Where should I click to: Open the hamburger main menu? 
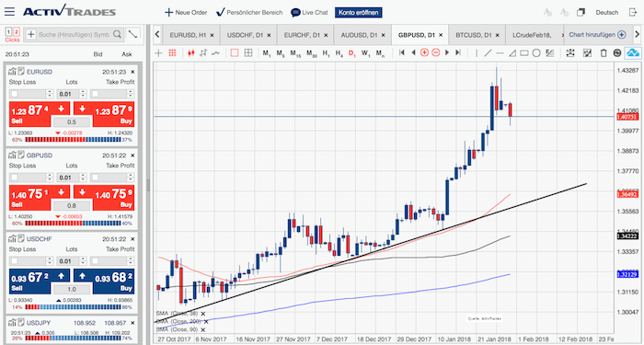coord(9,11)
